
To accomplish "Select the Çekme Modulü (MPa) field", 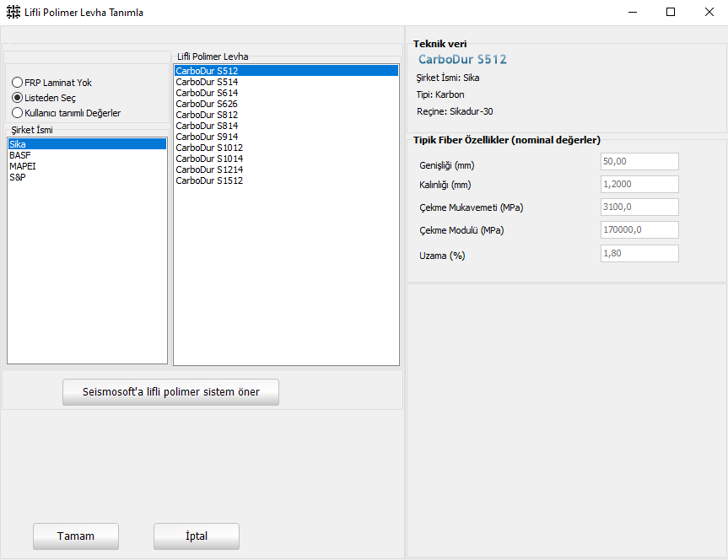I will coord(639,230).
